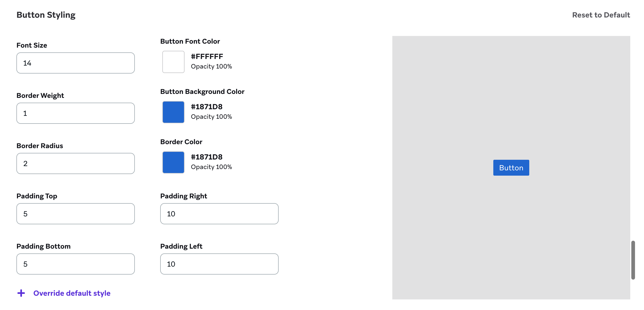This screenshot has height=310, width=644.
Task: Click Opacity 100% under Button Font Color
Action: [211, 66]
